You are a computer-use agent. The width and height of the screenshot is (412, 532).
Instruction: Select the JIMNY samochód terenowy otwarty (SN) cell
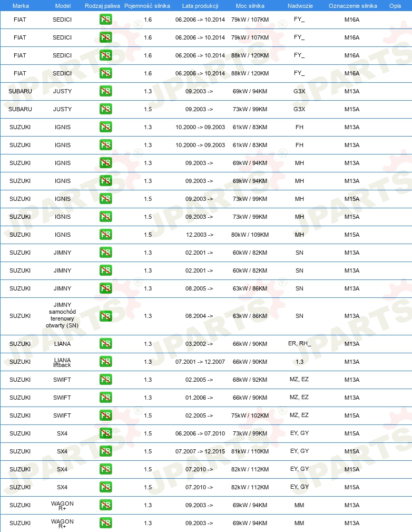pyautogui.click(x=62, y=315)
